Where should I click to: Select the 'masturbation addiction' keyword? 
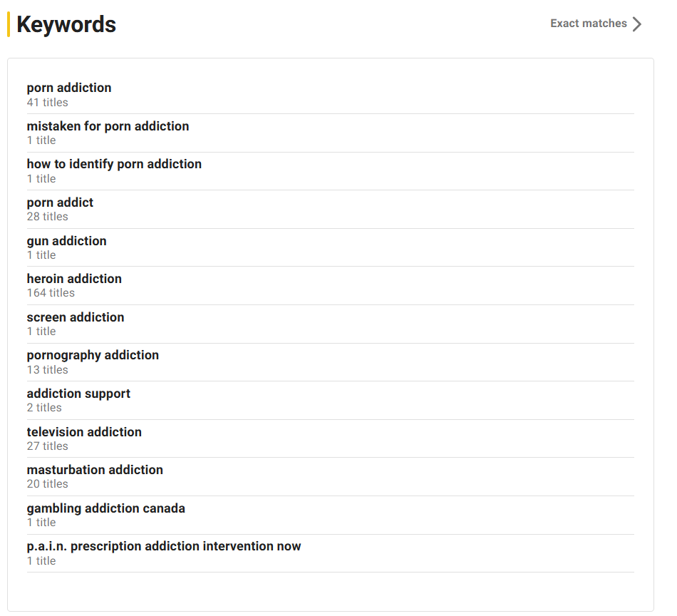pyautogui.click(x=95, y=470)
